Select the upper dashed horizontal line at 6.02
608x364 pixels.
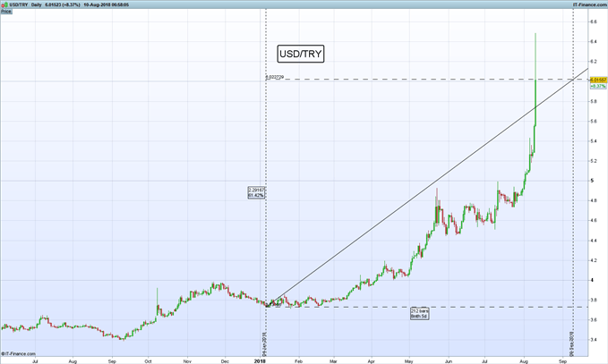(x=426, y=80)
